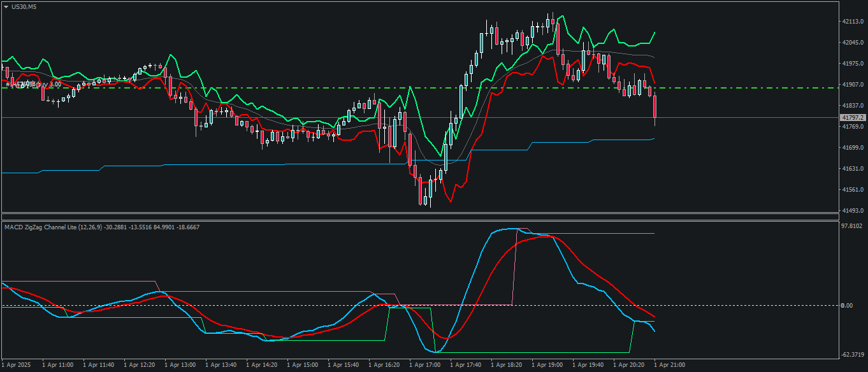Click the 1 Apr 15:00 time label
Screen dimensions: 868x372
pyautogui.click(x=302, y=365)
